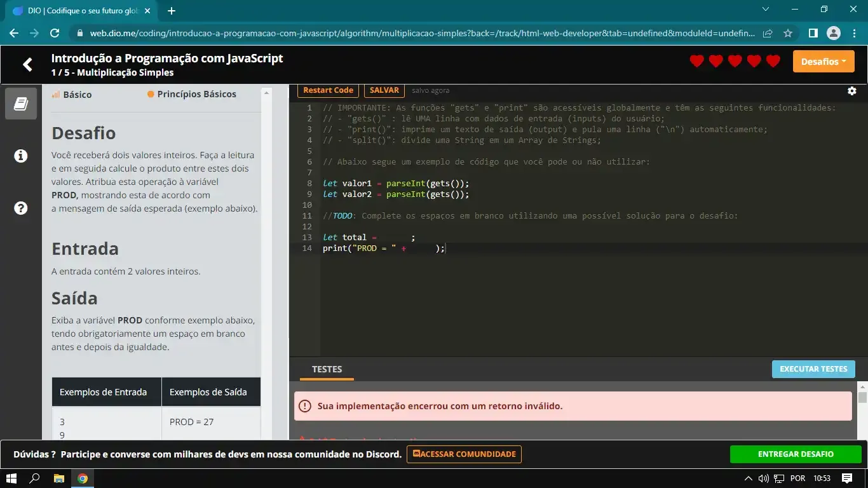Open Chrome three-dot menu
The width and height of the screenshot is (868, 488).
pos(853,33)
